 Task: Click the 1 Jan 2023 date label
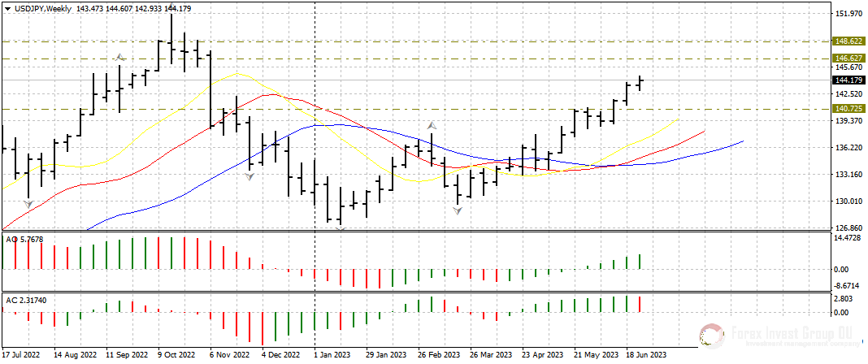tap(331, 355)
